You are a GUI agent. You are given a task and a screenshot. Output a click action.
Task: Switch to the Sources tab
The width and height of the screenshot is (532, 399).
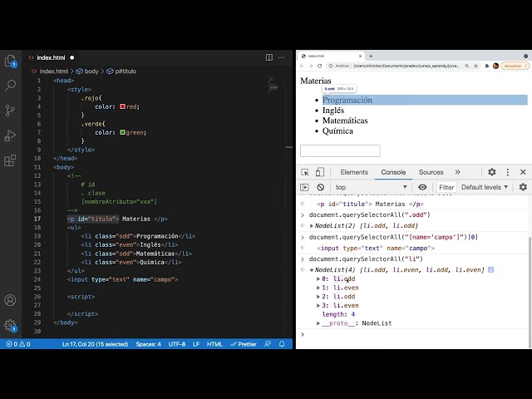[x=431, y=172]
